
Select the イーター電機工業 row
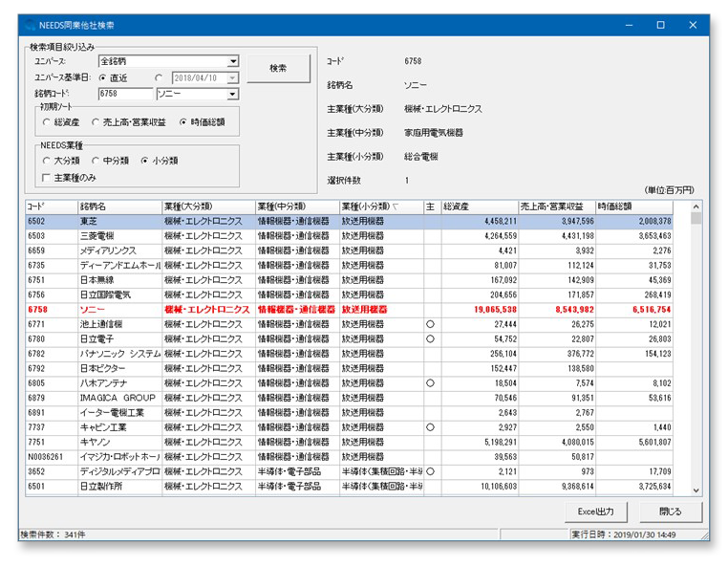click(349, 413)
